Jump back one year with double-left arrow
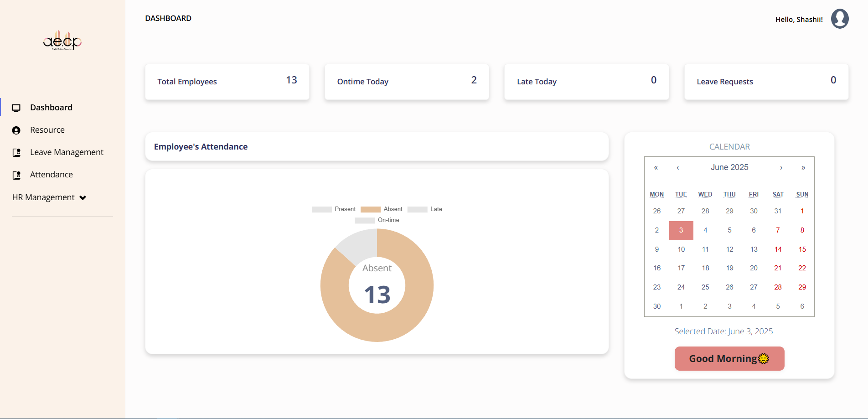Viewport: 868px width, 419px height. (x=656, y=168)
